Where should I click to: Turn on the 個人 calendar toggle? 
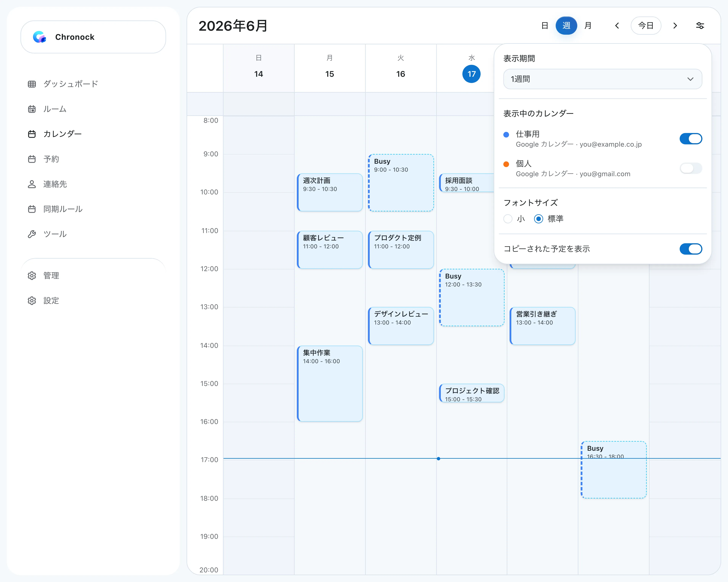(x=691, y=168)
